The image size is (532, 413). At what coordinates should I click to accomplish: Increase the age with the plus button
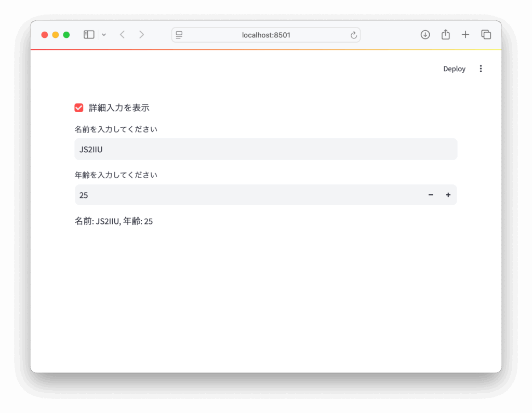(448, 195)
